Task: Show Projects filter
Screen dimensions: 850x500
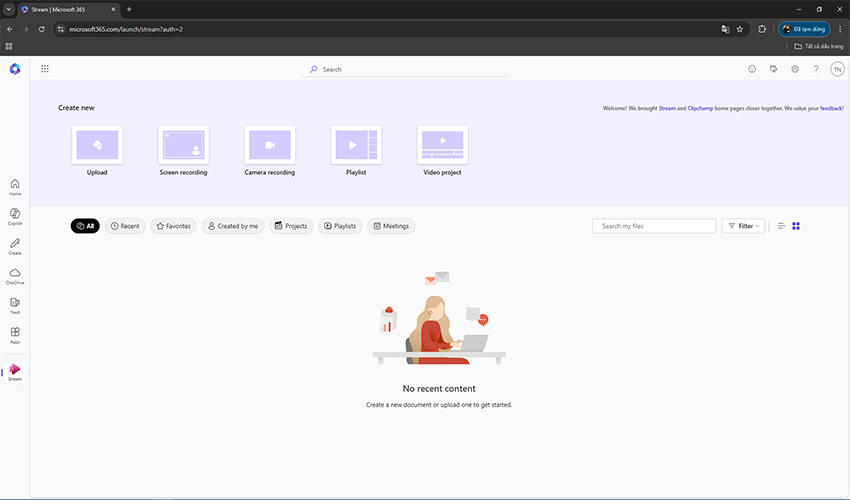Action: coord(291,226)
